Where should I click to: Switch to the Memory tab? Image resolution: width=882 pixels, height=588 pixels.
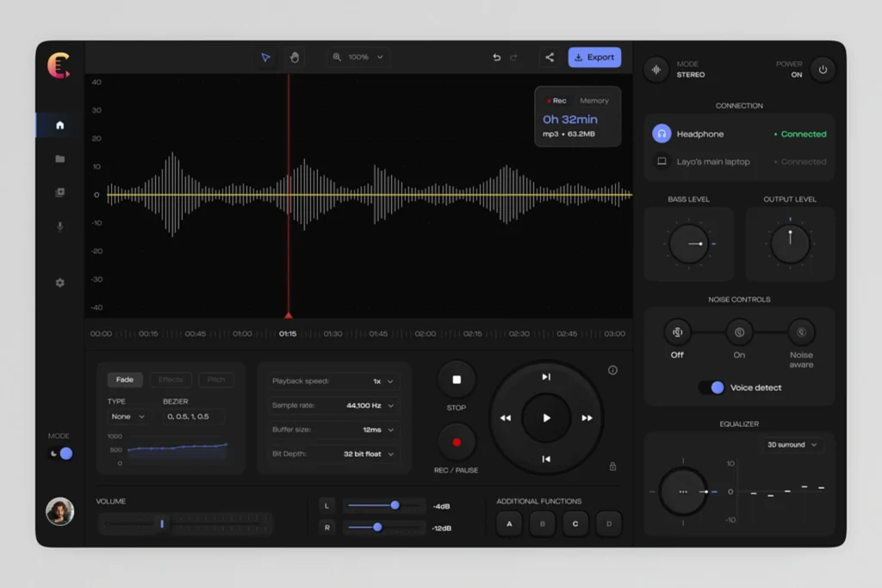click(x=594, y=101)
